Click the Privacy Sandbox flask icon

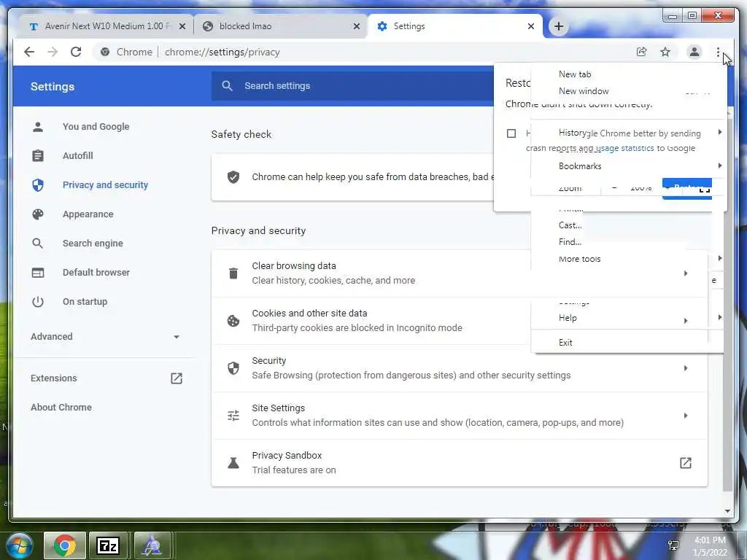coord(233,463)
